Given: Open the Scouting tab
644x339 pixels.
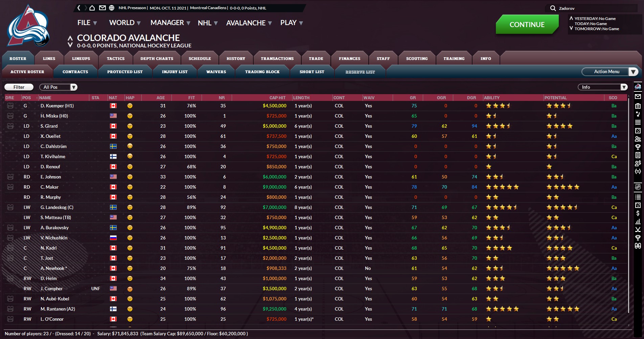Looking at the screenshot, I should point(417,59).
